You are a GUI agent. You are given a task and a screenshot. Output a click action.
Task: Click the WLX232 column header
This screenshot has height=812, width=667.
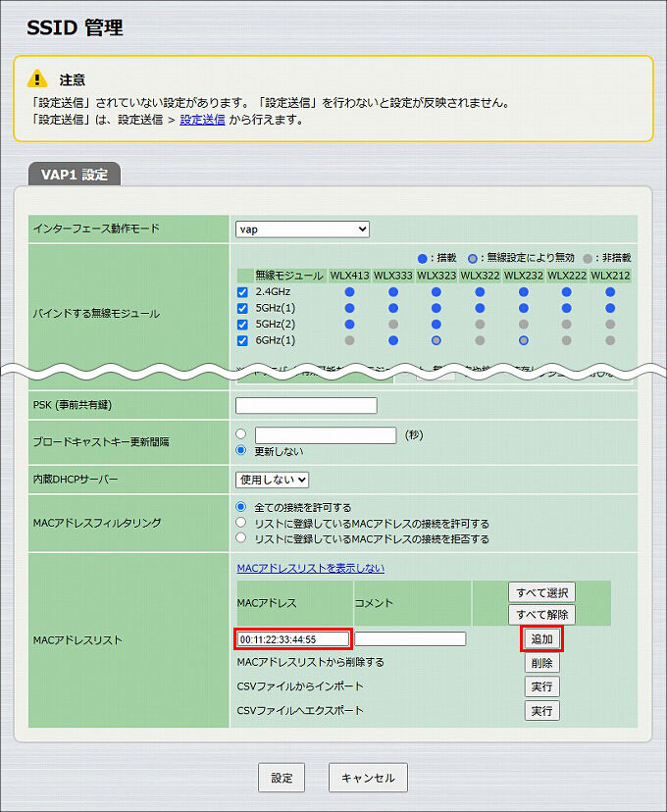tap(524, 276)
